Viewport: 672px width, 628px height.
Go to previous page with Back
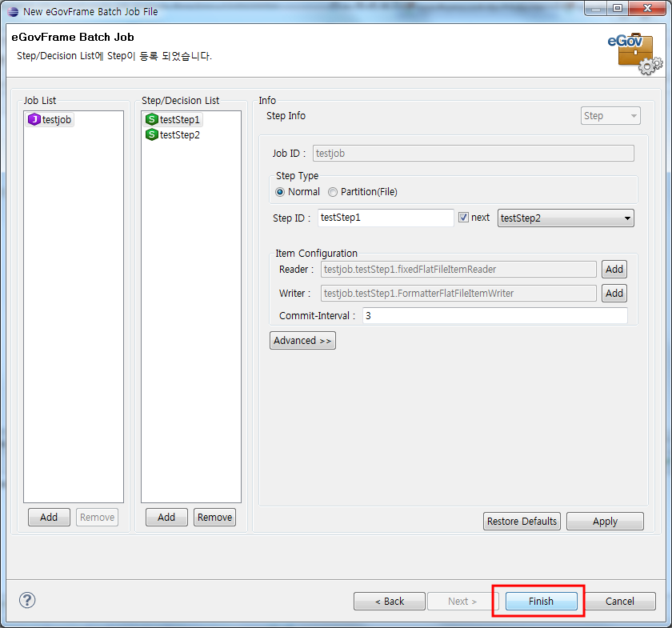point(390,602)
